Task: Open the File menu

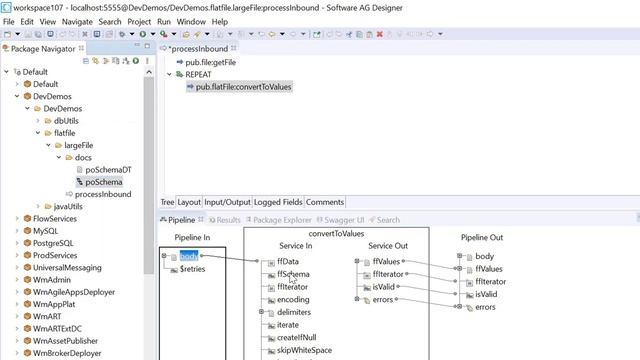Action: coord(8,22)
